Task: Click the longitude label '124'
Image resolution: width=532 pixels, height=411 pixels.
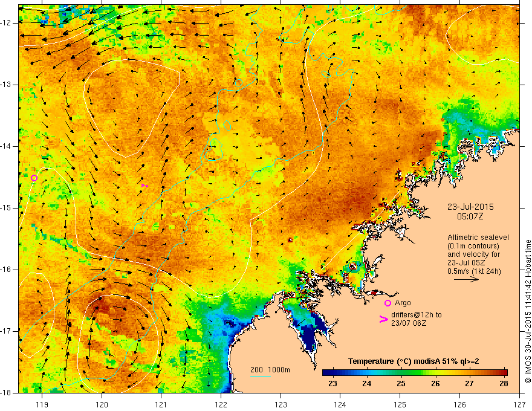Action: click(340, 404)
